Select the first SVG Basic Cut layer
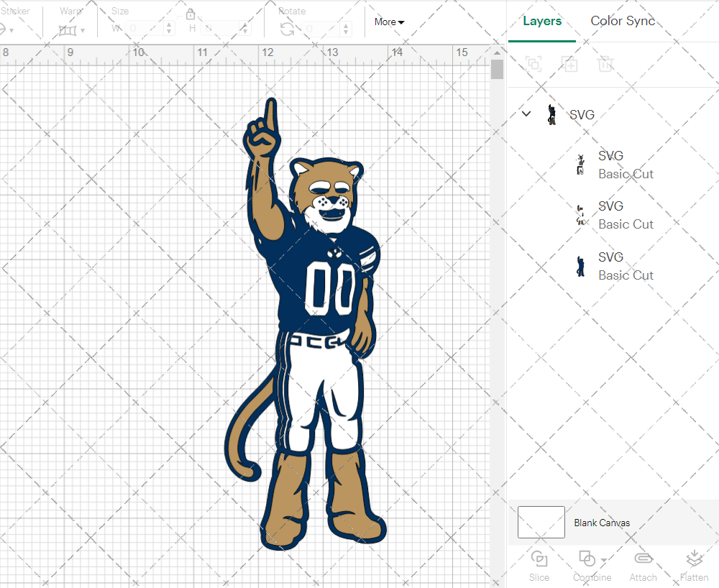719x588 pixels. (x=626, y=165)
